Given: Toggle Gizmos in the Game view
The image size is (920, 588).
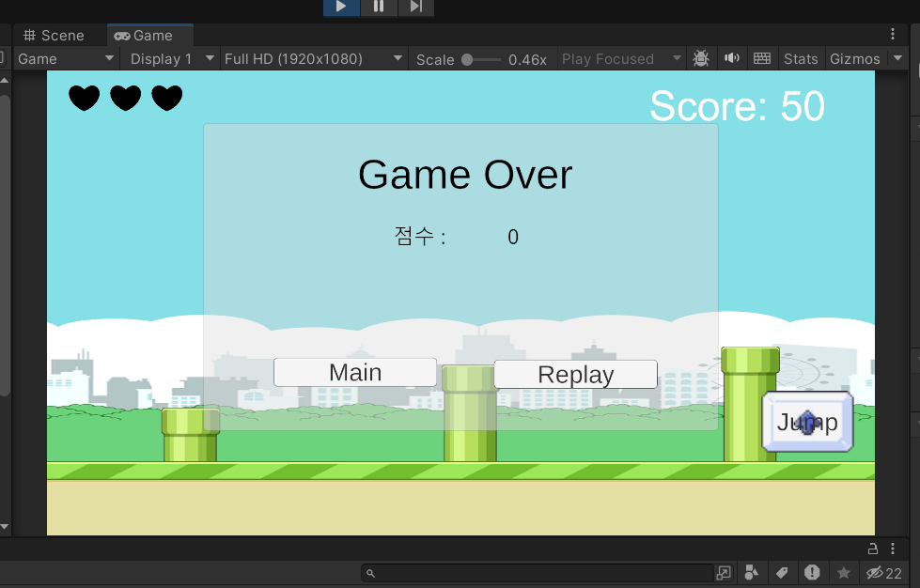Looking at the screenshot, I should tap(855, 58).
